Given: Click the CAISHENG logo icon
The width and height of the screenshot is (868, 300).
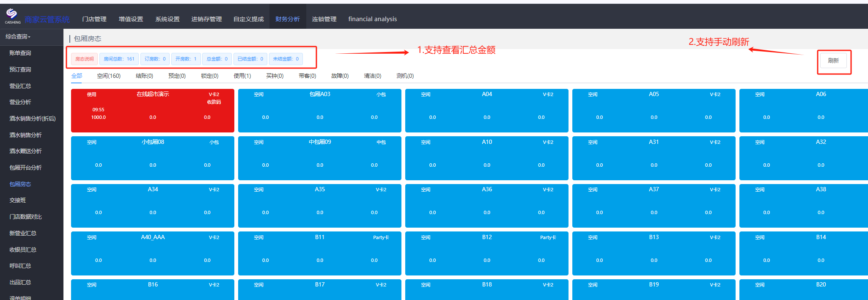Looking at the screenshot, I should pyautogui.click(x=12, y=16).
